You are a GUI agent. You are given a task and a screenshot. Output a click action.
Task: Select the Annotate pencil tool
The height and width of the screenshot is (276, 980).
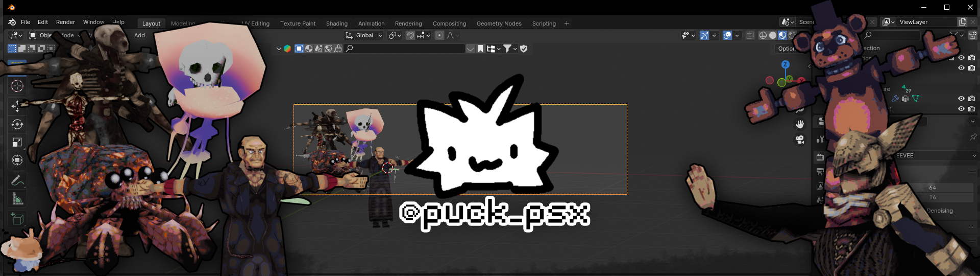coord(17,180)
